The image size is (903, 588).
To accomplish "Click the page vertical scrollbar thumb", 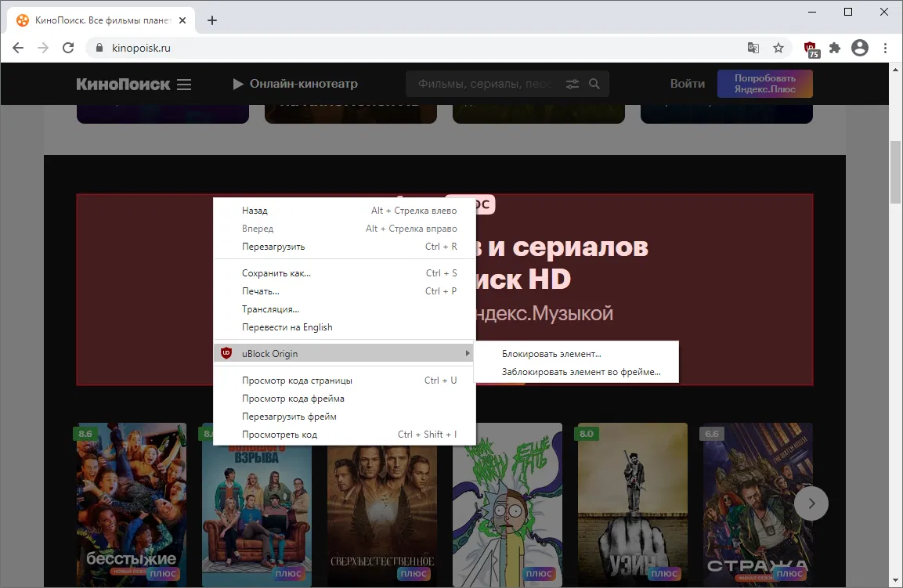I will pyautogui.click(x=895, y=172).
